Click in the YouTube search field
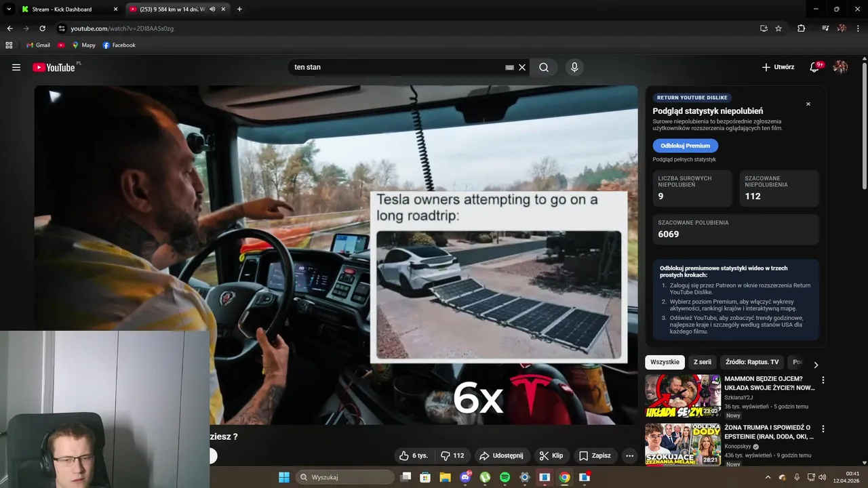The height and width of the screenshot is (488, 868). (x=397, y=67)
